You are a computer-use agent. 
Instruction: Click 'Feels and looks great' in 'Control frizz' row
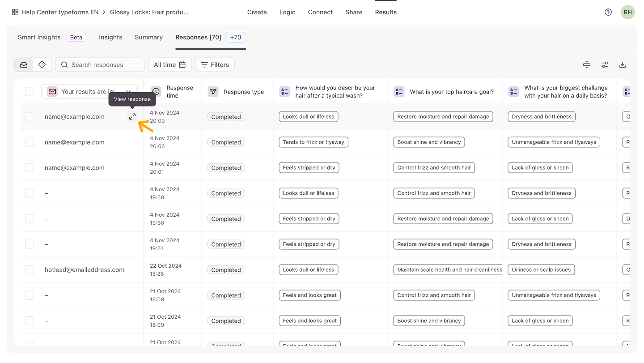310,295
